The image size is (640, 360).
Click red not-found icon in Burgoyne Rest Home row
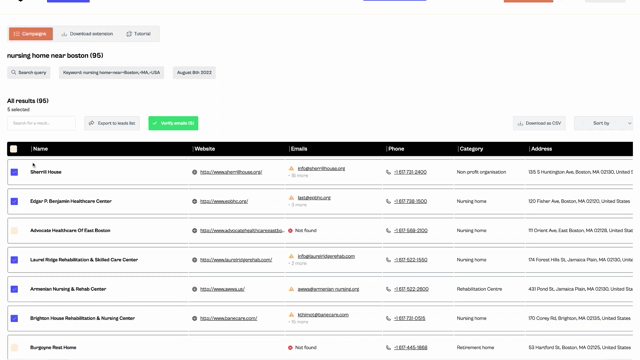[x=290, y=348]
